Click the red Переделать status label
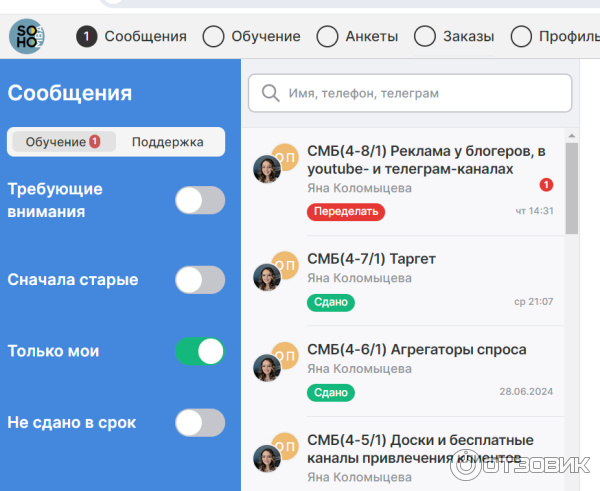 click(x=345, y=211)
